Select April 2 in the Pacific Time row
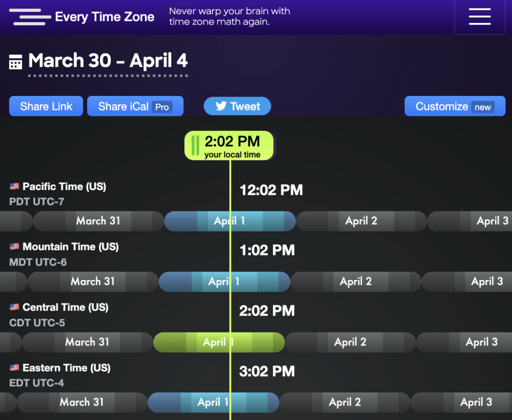The height and width of the screenshot is (420, 512). (361, 221)
